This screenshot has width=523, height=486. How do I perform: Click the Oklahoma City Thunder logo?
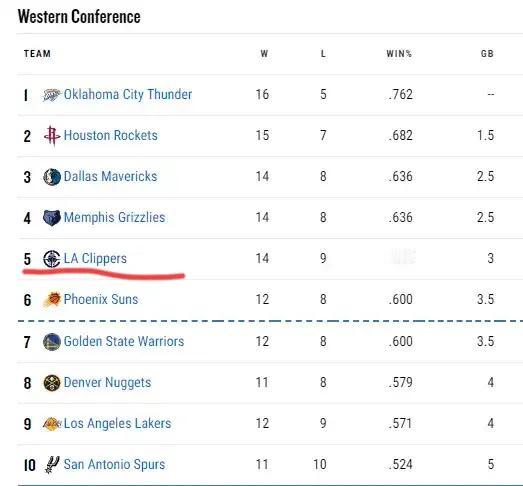(52, 95)
